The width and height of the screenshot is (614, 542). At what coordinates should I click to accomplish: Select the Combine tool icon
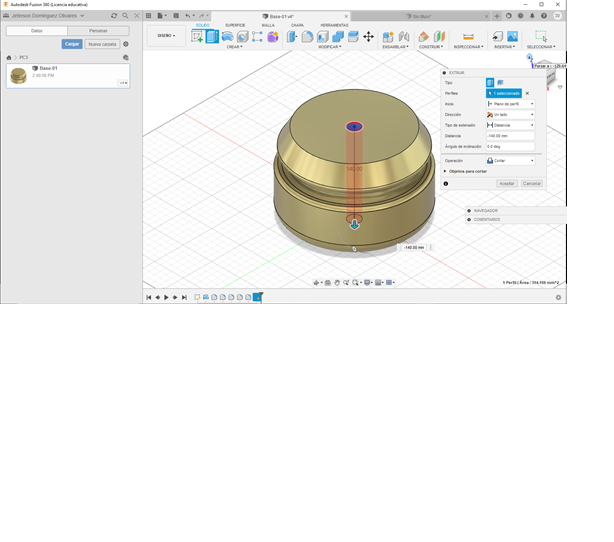(338, 36)
